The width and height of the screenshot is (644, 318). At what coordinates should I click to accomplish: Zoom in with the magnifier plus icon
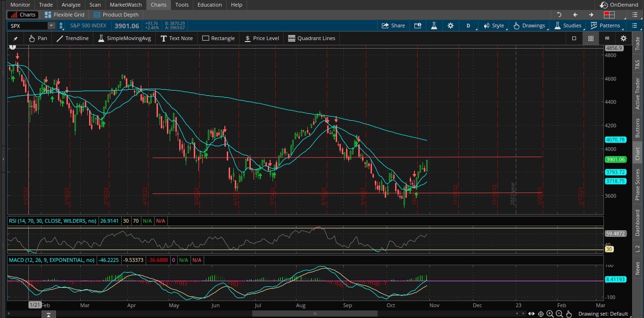pyautogui.click(x=550, y=314)
